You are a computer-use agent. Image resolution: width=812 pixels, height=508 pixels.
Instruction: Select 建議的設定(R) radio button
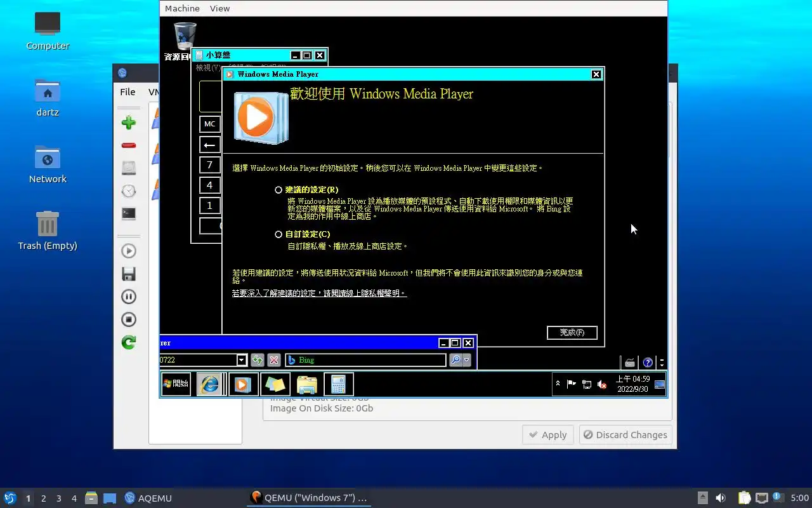tap(278, 190)
